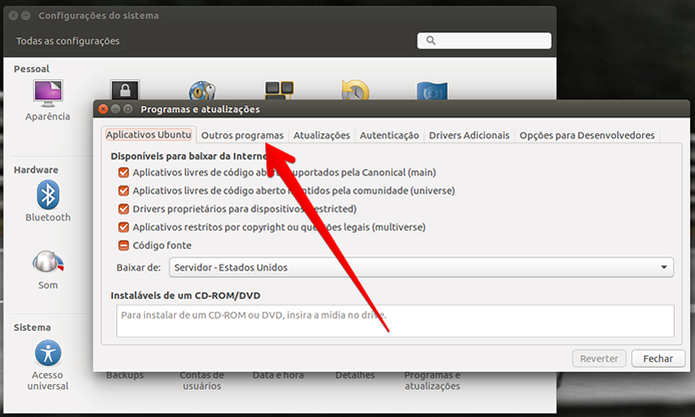The height and width of the screenshot is (417, 695).
Task: Open the Aparência settings icon
Action: (x=48, y=94)
